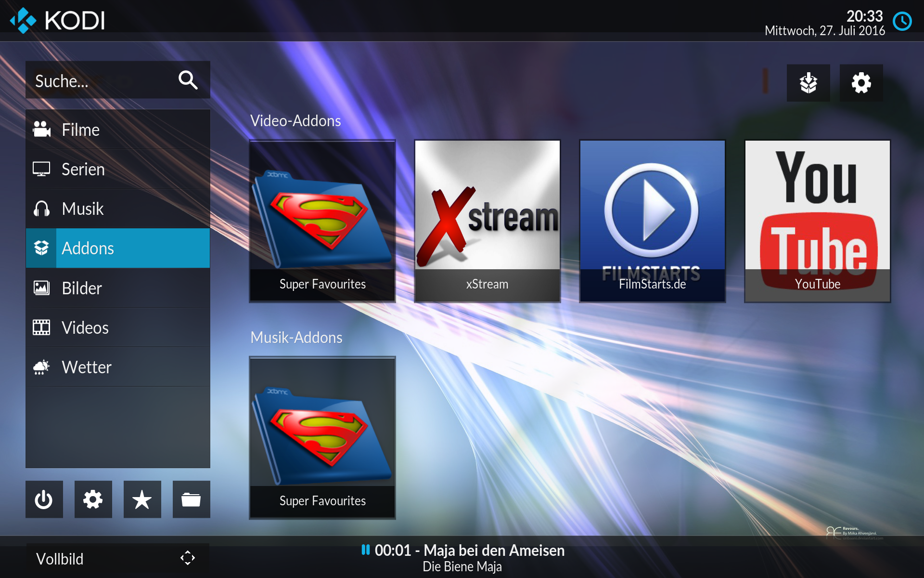Click the Bilder picture icon

(x=41, y=288)
